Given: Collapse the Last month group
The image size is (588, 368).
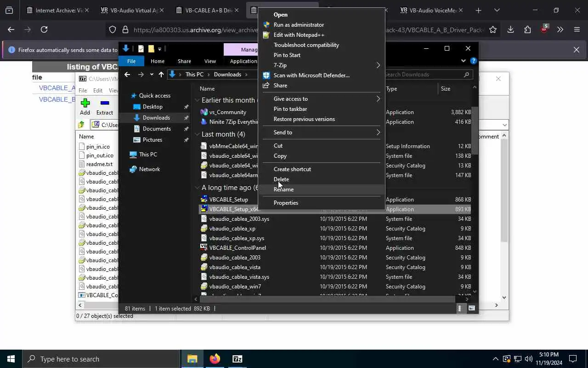Looking at the screenshot, I should (197, 134).
